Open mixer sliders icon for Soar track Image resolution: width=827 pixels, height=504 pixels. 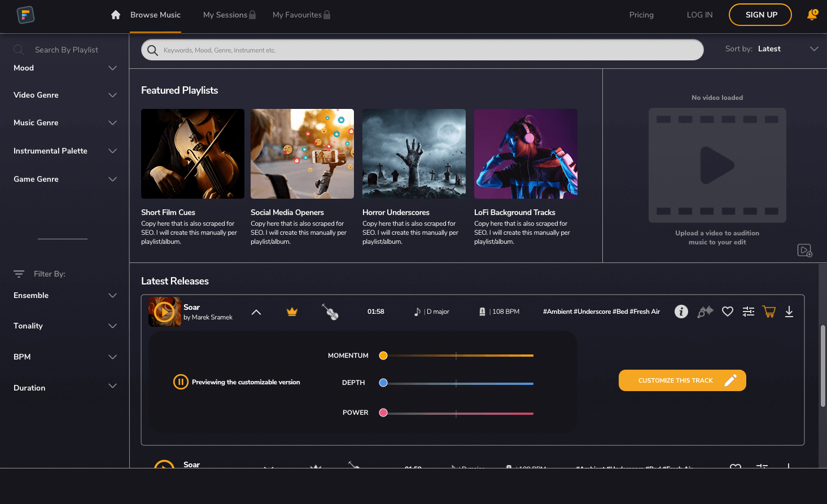pos(749,312)
